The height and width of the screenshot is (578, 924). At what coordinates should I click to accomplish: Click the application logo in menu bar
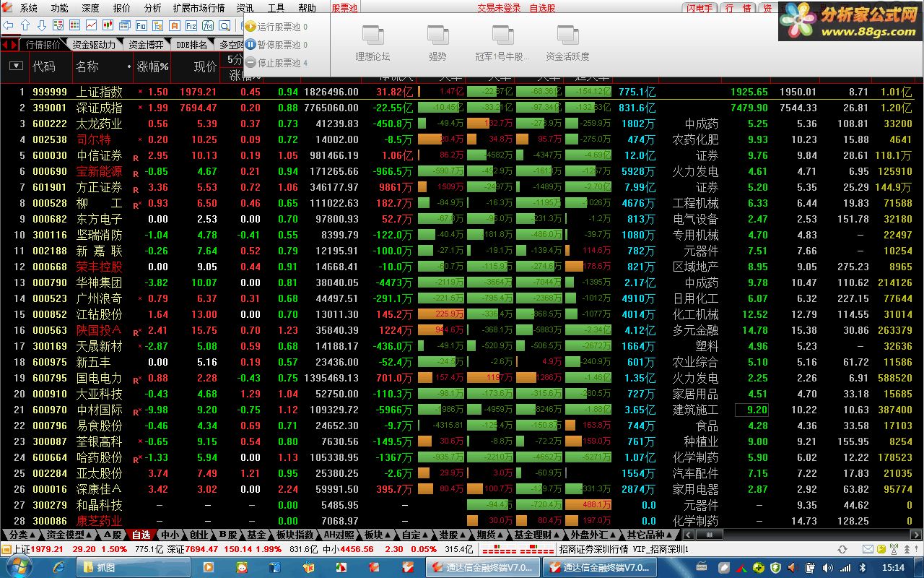(x=7, y=8)
